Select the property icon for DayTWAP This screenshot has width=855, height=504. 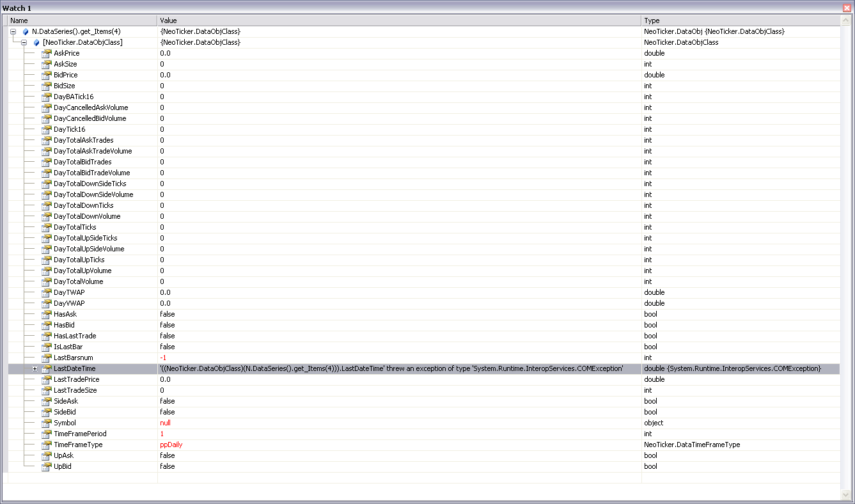tap(45, 292)
